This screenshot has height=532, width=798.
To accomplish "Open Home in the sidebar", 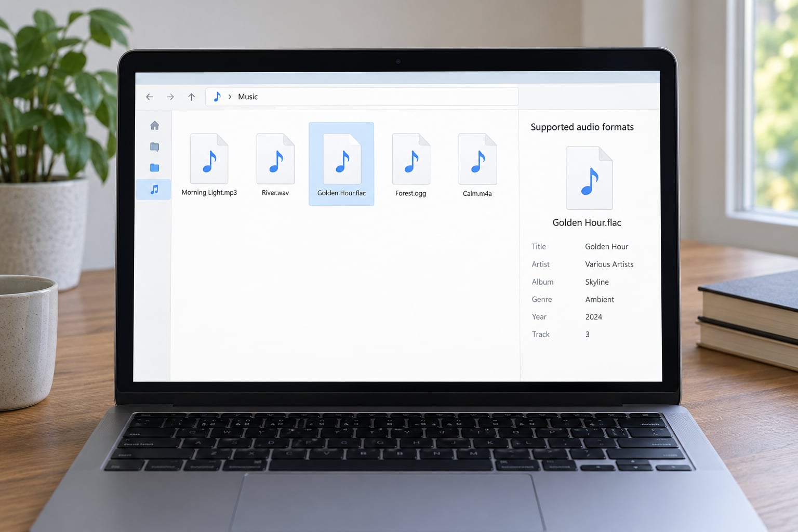I will (x=154, y=125).
